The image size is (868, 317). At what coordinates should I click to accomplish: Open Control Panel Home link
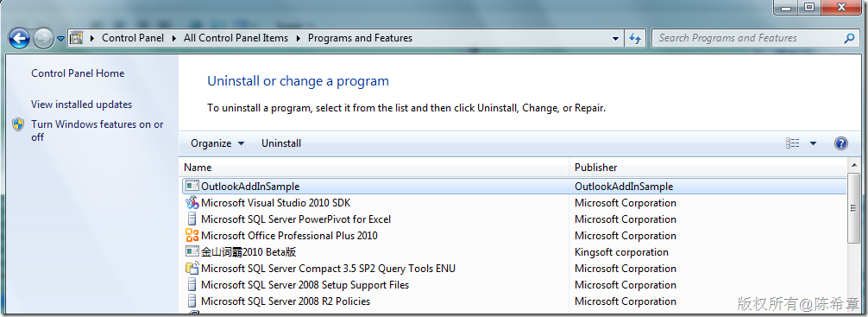pos(78,73)
